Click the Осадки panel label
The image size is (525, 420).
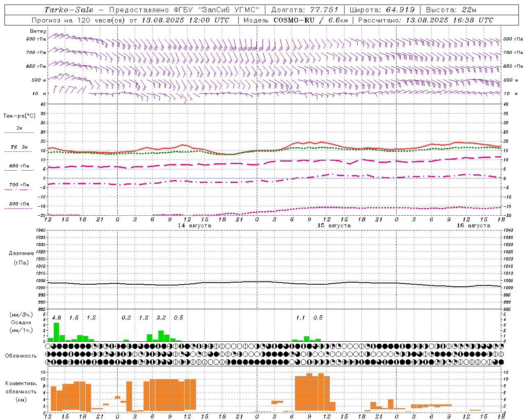click(21, 322)
